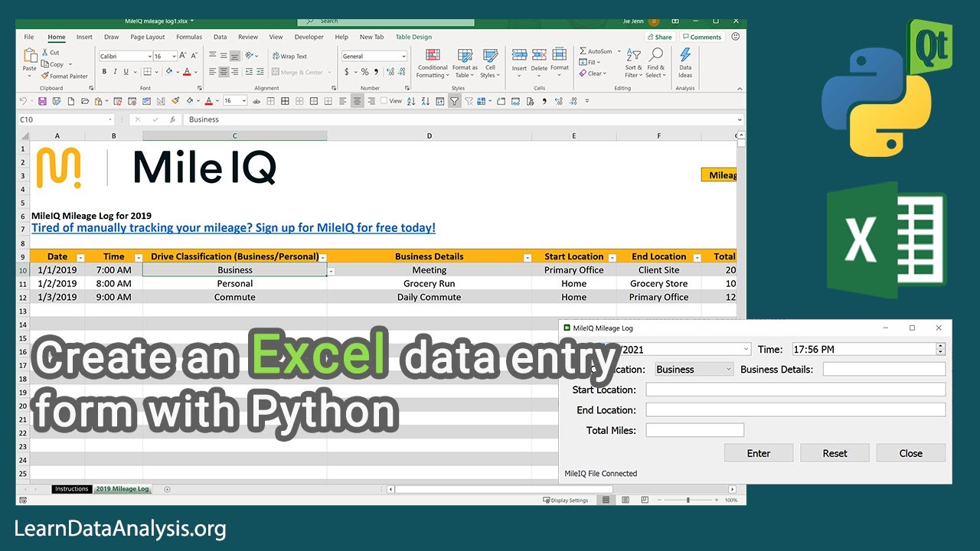Click the Cut scissors icon

(x=44, y=53)
